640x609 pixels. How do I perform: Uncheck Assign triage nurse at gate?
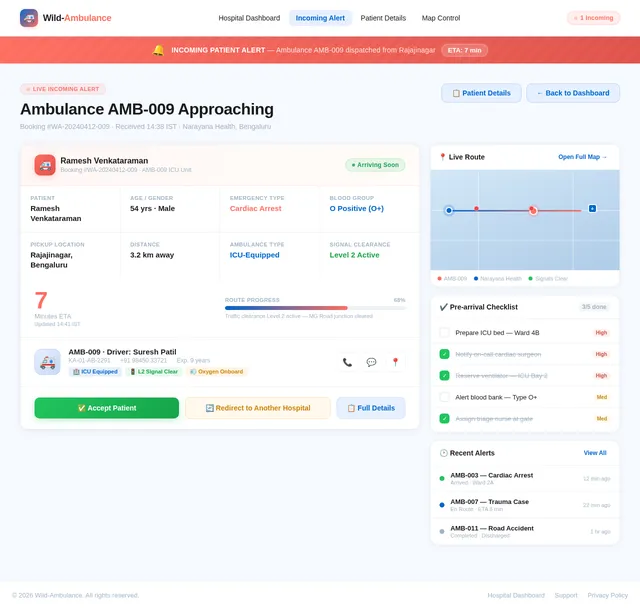tap(444, 418)
